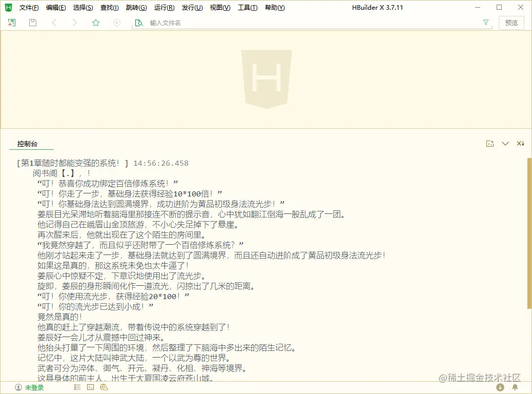Open the 发行(U) menu
The image size is (532, 394).
click(192, 8)
